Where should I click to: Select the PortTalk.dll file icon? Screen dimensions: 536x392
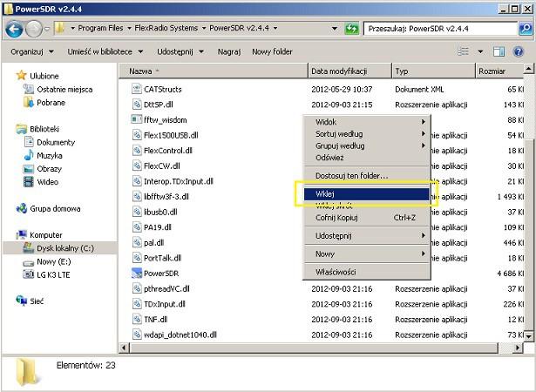(x=137, y=258)
